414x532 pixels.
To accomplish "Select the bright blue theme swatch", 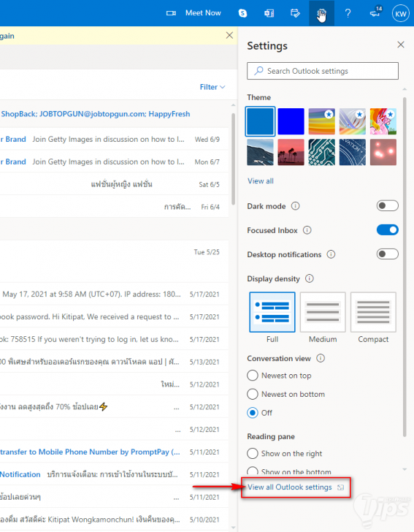I will click(291, 121).
